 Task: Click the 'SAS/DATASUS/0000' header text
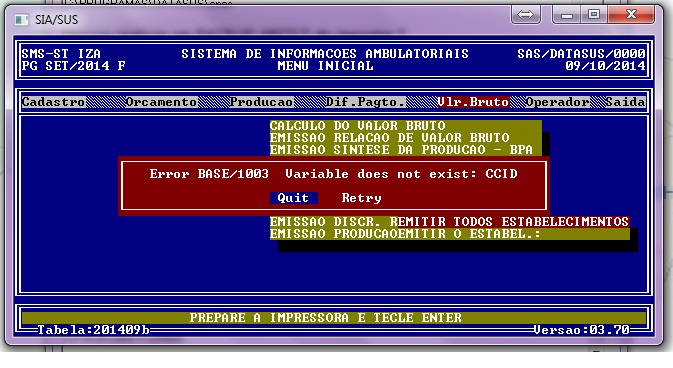coord(581,54)
